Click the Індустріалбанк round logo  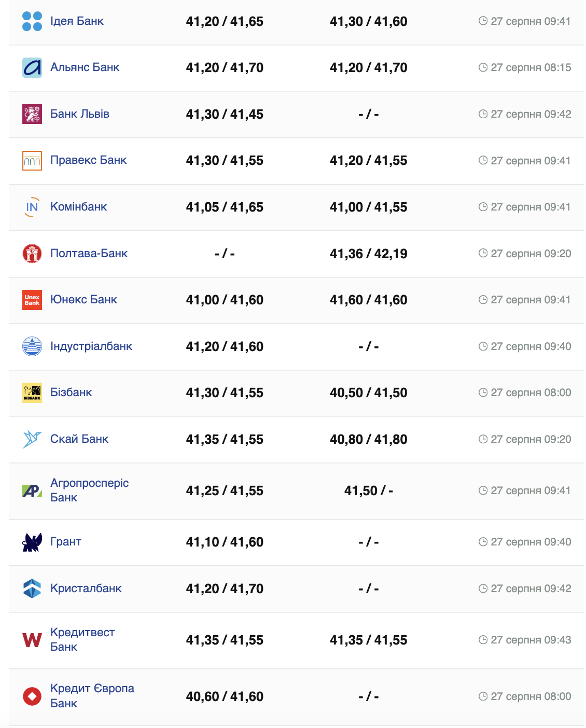pyautogui.click(x=32, y=346)
